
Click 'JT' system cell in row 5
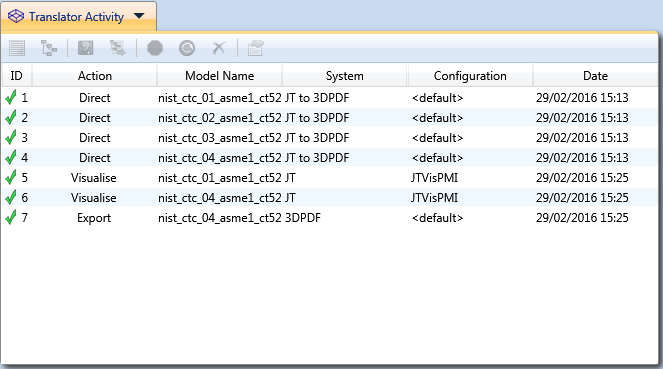pyautogui.click(x=290, y=178)
